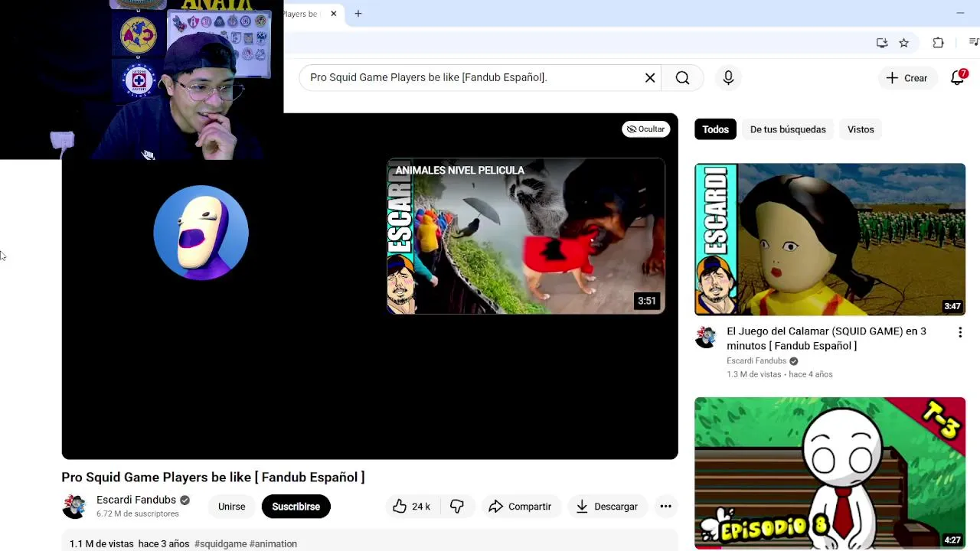Select the Todos filter chip
Screen dimensions: 980x551
pyautogui.click(x=715, y=129)
